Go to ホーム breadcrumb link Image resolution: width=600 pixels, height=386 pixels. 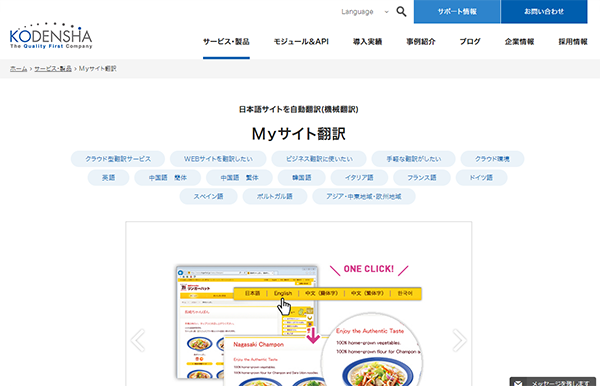click(18, 69)
